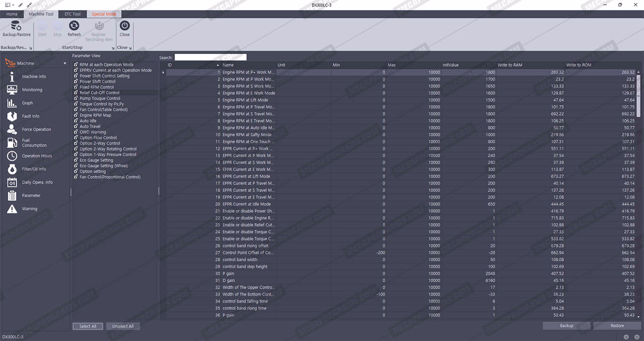Click the Restore button at bottom right

click(x=617, y=325)
